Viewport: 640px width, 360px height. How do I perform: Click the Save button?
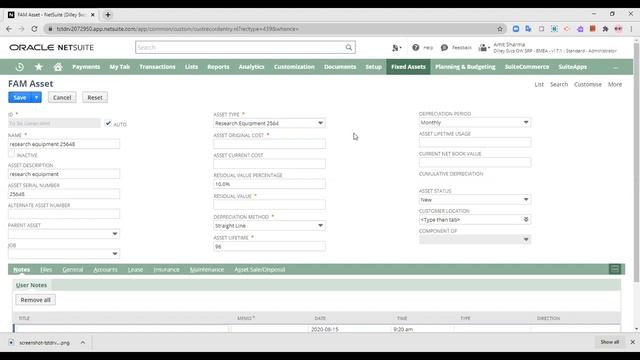tap(20, 98)
